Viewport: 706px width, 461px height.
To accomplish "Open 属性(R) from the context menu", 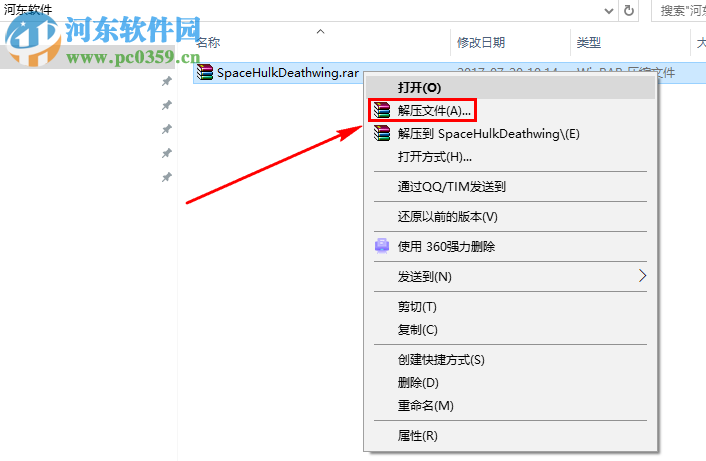I will (511, 435).
